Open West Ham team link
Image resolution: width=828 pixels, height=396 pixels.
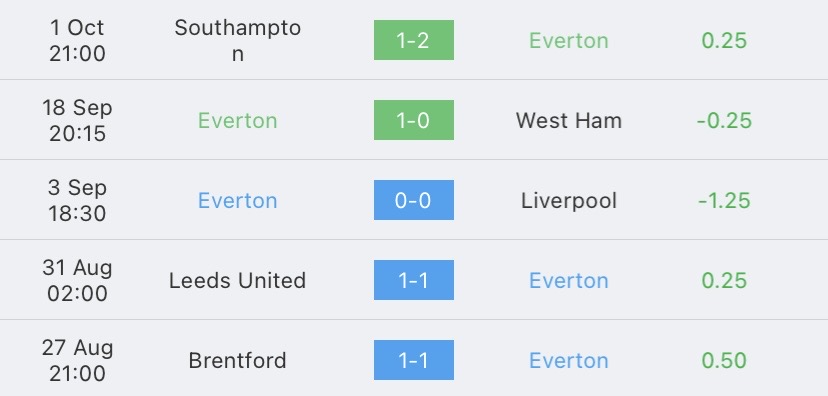(569, 120)
